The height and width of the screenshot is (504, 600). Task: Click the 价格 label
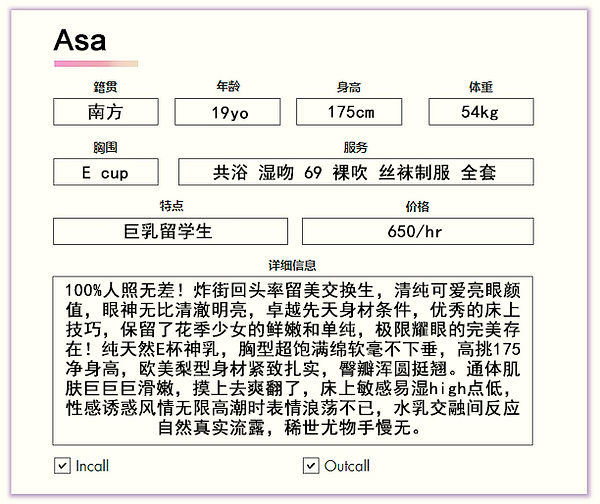(x=417, y=207)
